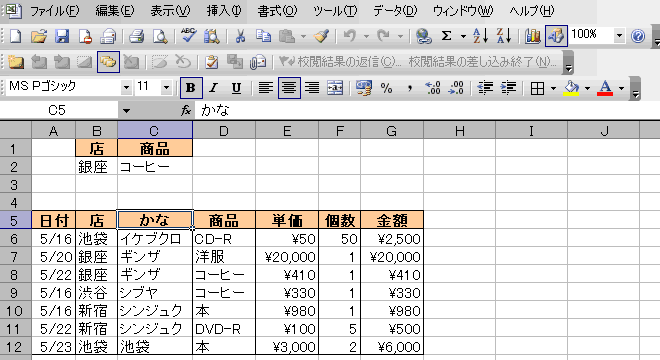
Task: Sort ascending A to Z
Action: pos(480,36)
